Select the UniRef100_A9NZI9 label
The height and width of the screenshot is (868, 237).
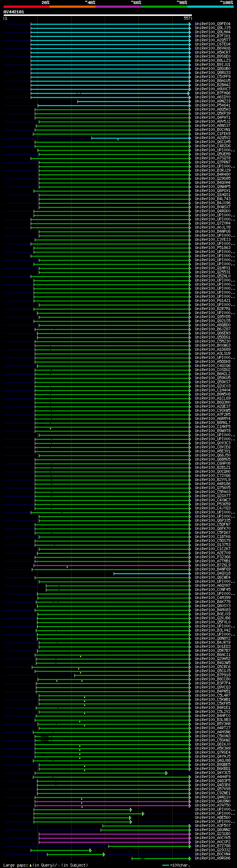point(213,101)
